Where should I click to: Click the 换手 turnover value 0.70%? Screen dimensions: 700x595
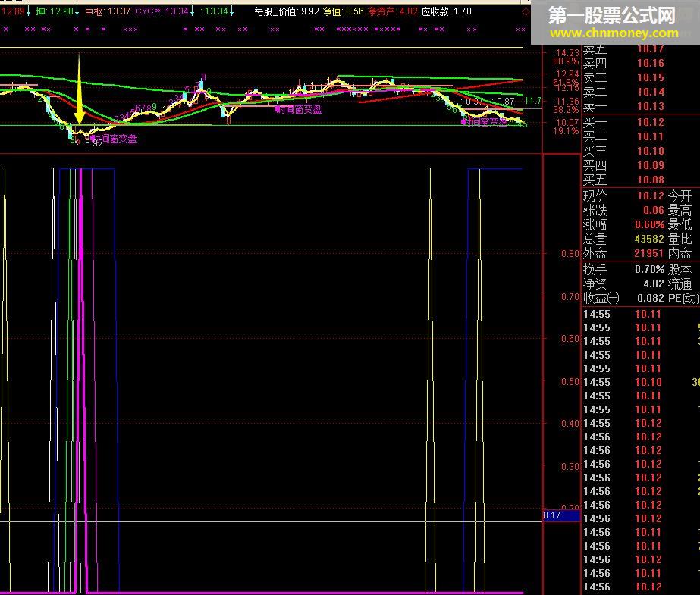(649, 269)
